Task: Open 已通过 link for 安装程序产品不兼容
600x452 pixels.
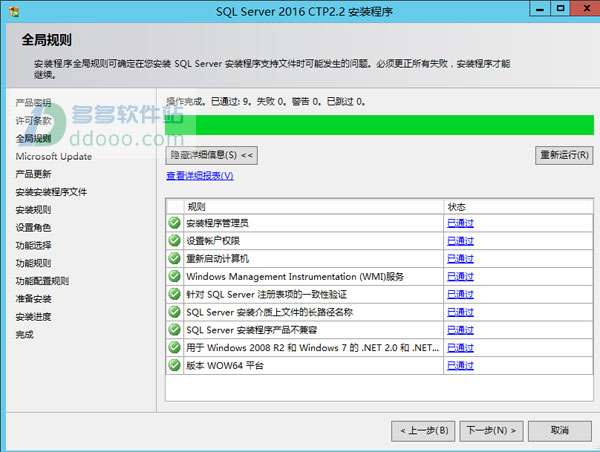Action: click(460, 330)
